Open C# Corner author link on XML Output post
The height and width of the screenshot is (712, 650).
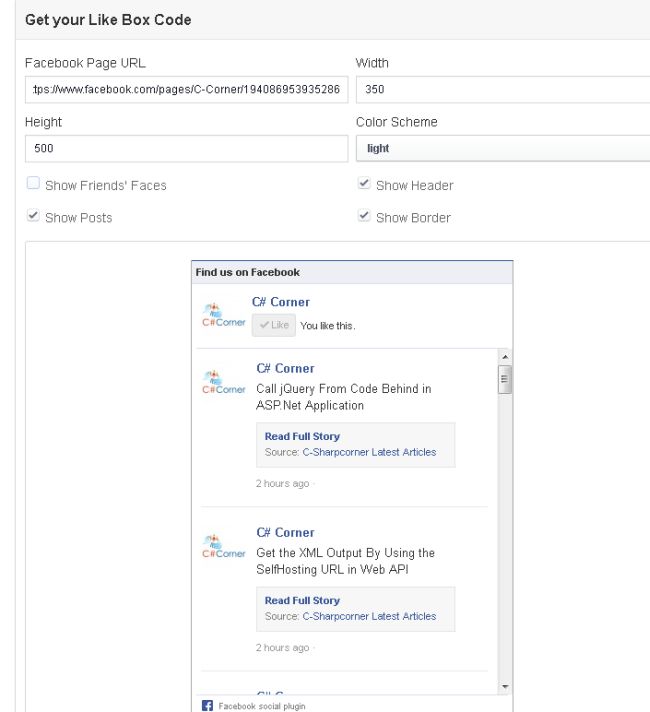click(x=285, y=532)
